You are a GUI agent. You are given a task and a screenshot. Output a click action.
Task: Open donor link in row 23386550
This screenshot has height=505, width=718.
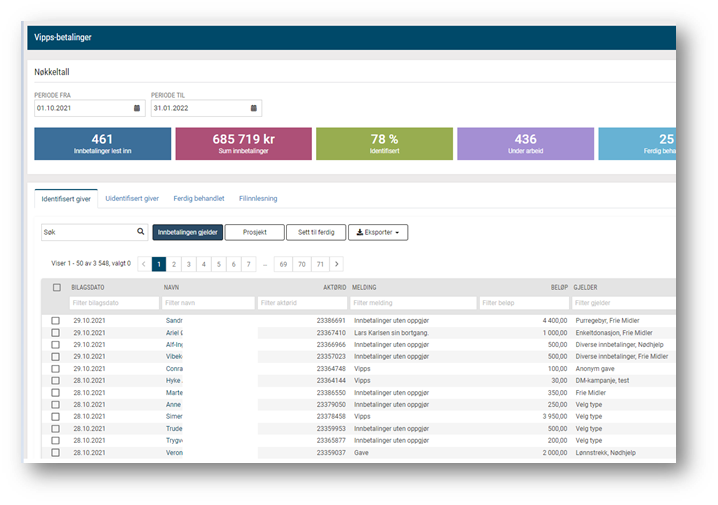[x=174, y=393]
